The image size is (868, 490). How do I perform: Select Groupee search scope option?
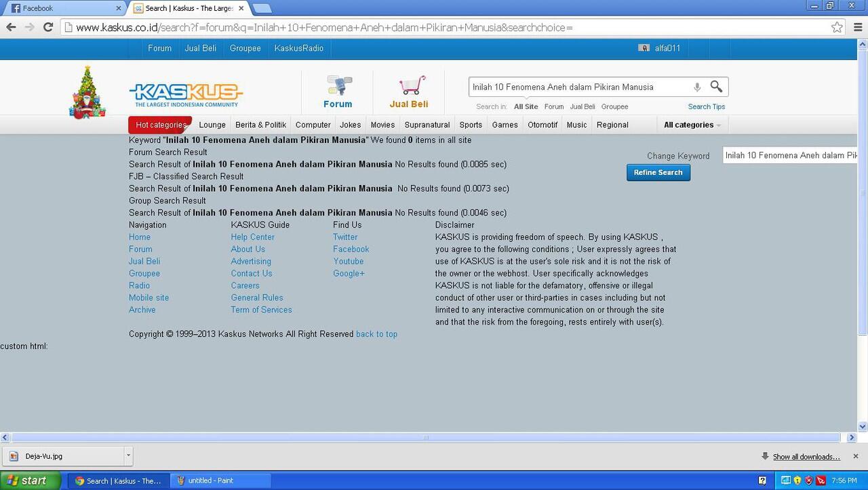[614, 106]
